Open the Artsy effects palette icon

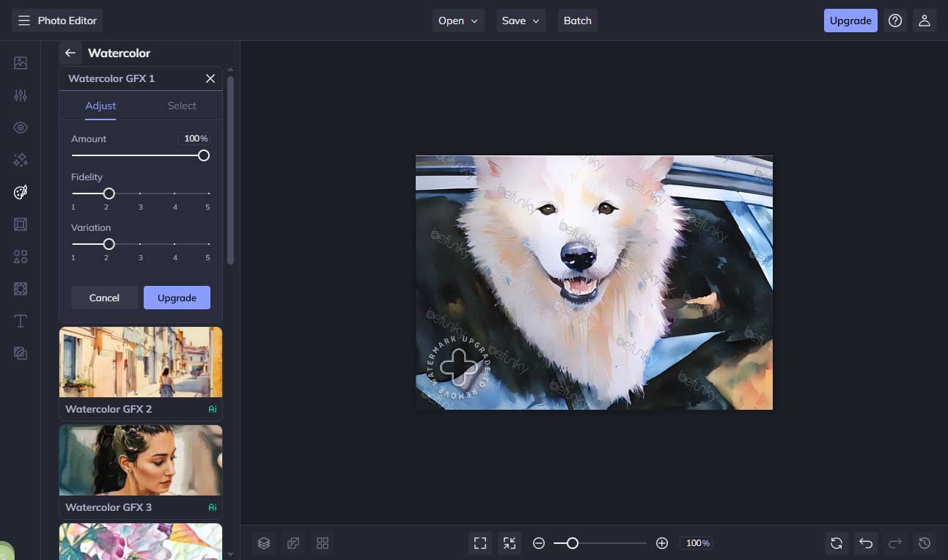coord(21,192)
